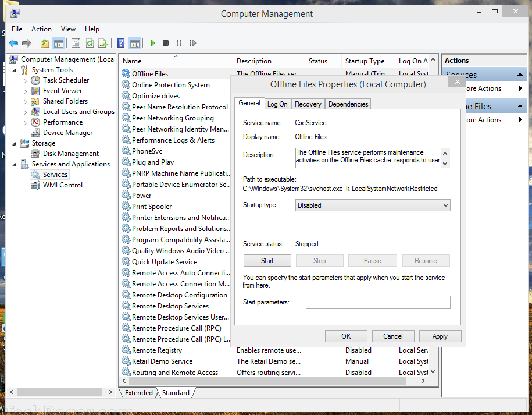
Task: Select Local Users and Groups node
Action: 78,112
